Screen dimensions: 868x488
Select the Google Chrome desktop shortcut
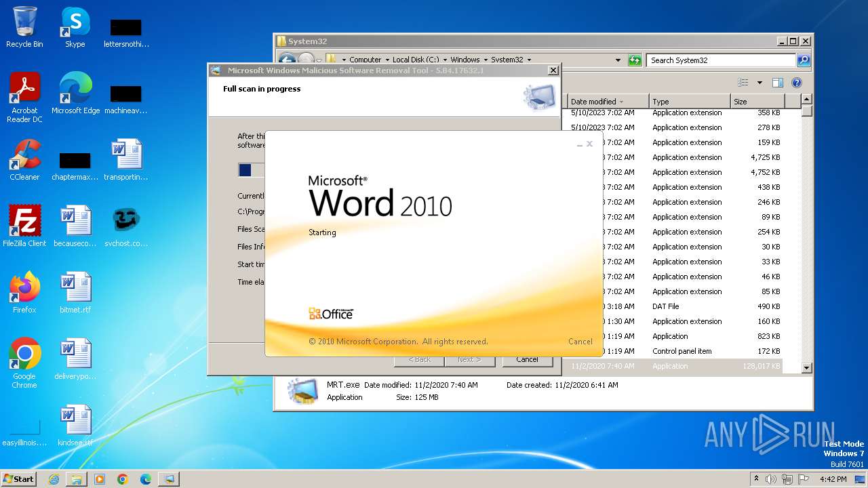[24, 363]
